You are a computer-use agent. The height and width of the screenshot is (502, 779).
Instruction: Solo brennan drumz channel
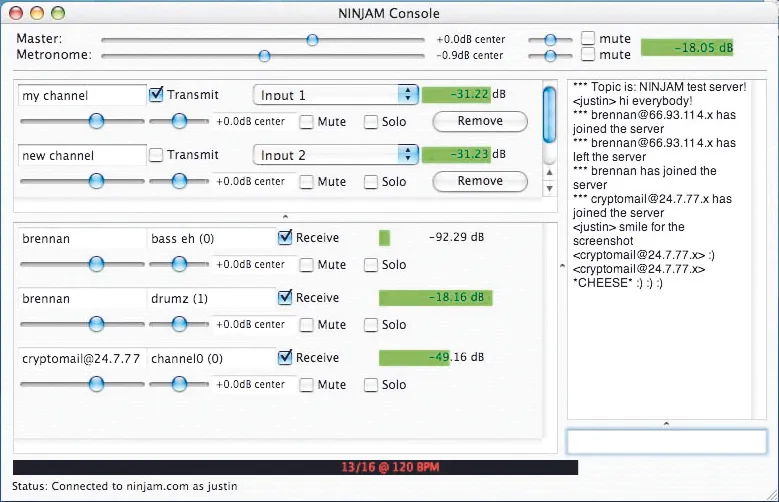(371, 325)
